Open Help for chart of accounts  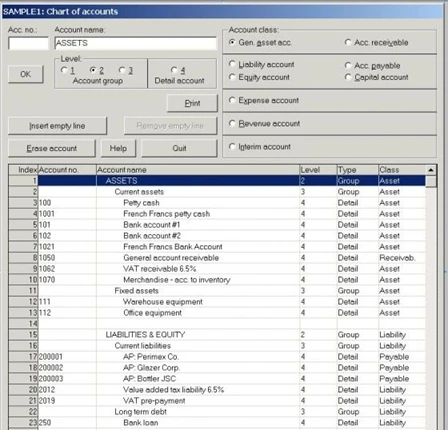coord(118,148)
